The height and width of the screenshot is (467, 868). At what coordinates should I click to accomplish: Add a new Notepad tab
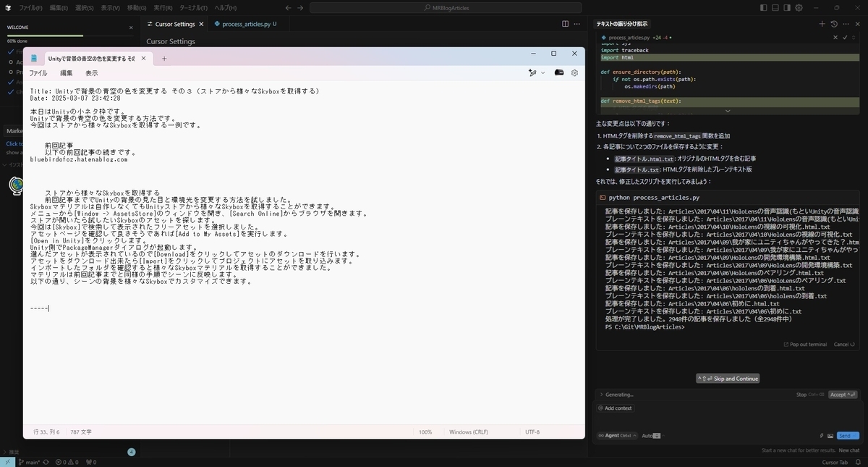click(164, 58)
